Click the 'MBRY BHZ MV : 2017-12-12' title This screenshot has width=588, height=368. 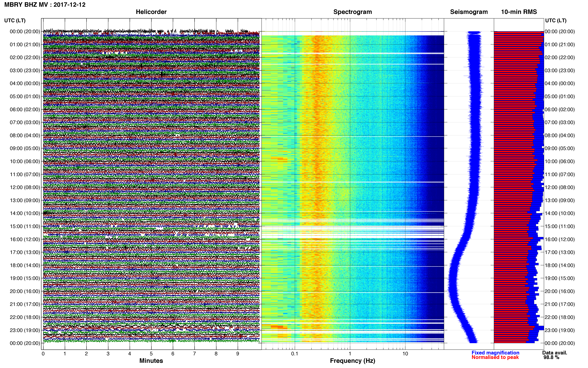[x=45, y=5]
